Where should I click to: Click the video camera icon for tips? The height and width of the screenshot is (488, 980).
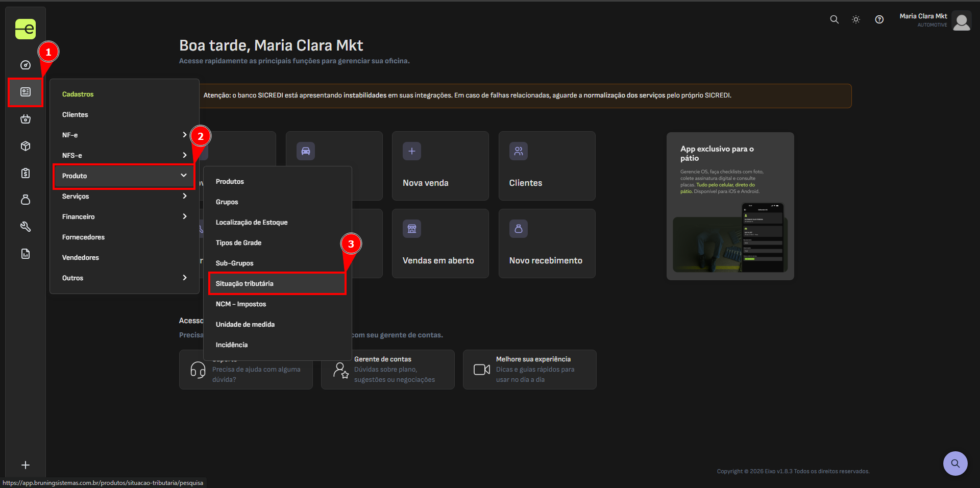pos(482,370)
